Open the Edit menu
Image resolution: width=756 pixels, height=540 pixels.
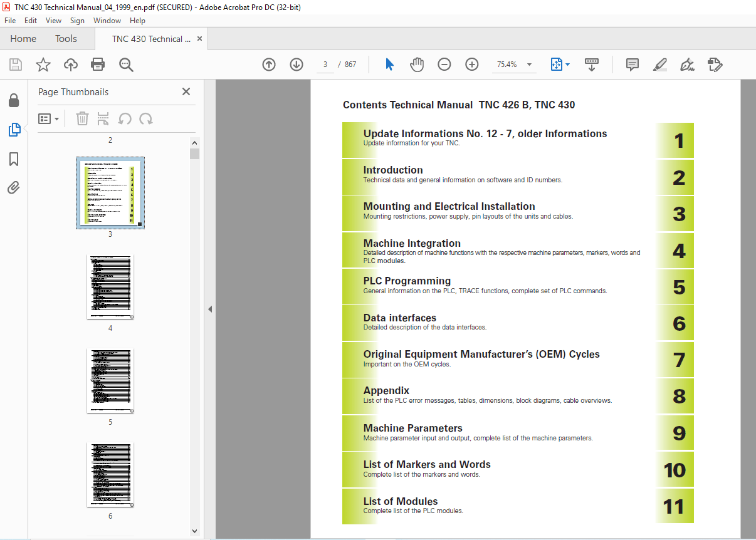point(30,20)
